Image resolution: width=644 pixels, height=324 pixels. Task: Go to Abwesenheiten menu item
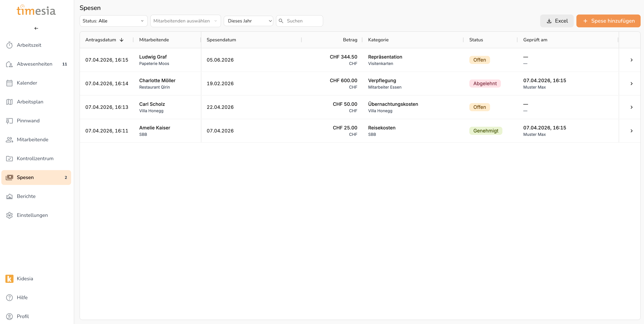(x=35, y=64)
